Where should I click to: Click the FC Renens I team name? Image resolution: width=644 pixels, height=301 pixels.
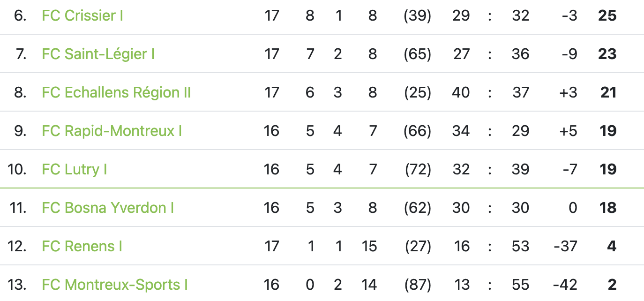pyautogui.click(x=82, y=246)
